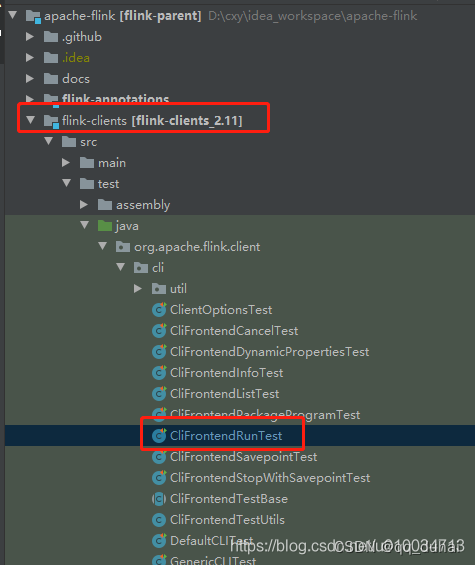Image resolution: width=475 pixels, height=565 pixels.
Task: Select the .github folder name
Action: click(x=82, y=37)
